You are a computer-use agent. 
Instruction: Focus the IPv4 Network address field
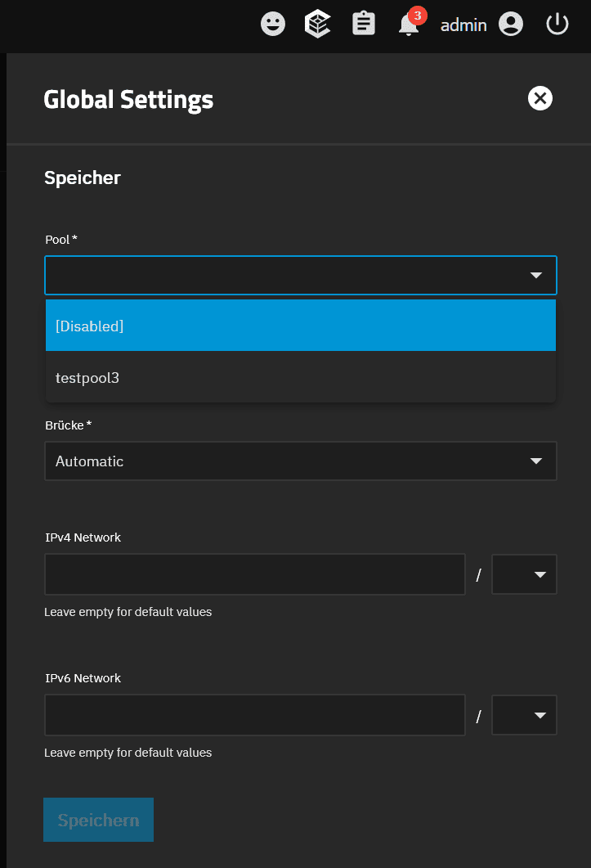click(255, 574)
